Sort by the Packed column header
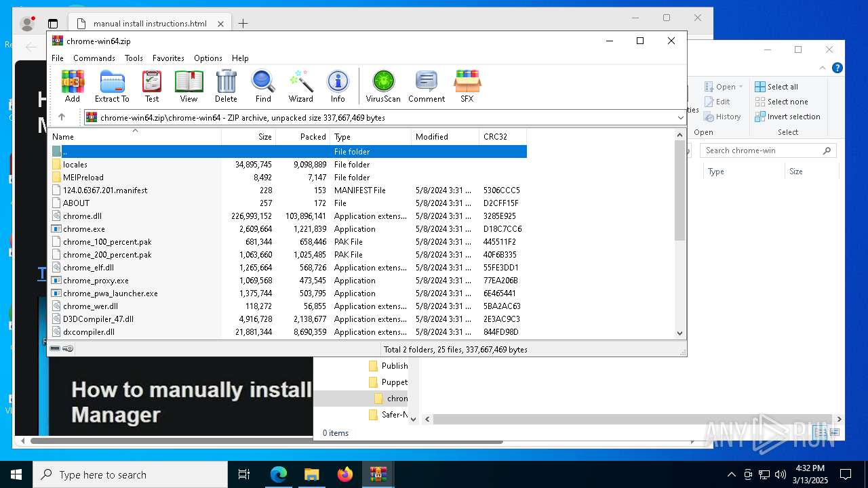This screenshot has width=868, height=488. pos(303,136)
